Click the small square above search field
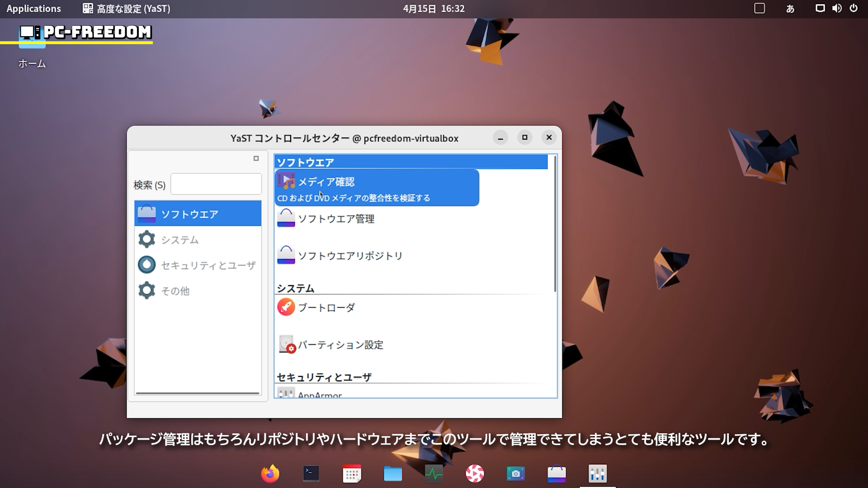This screenshot has width=868, height=488. (x=256, y=159)
